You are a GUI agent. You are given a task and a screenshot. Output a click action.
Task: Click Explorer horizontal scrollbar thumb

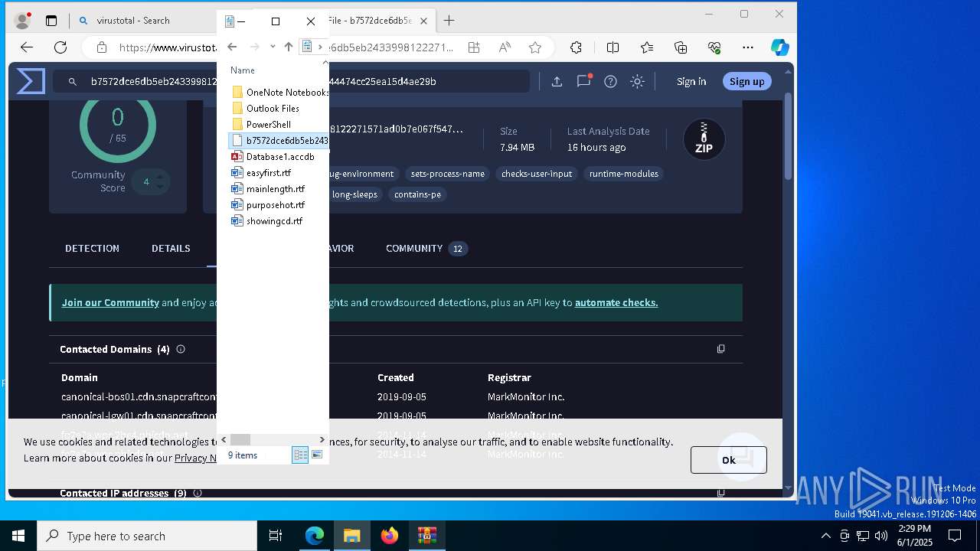[x=240, y=439]
